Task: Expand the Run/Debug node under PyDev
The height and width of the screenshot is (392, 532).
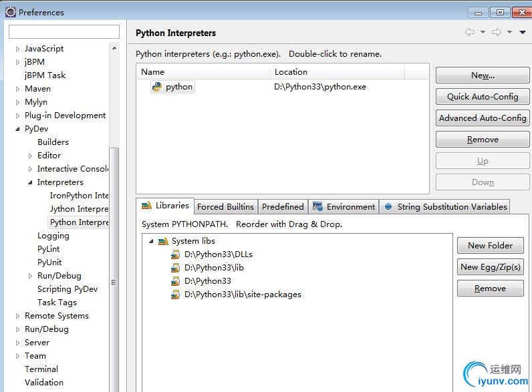Action: coord(30,276)
